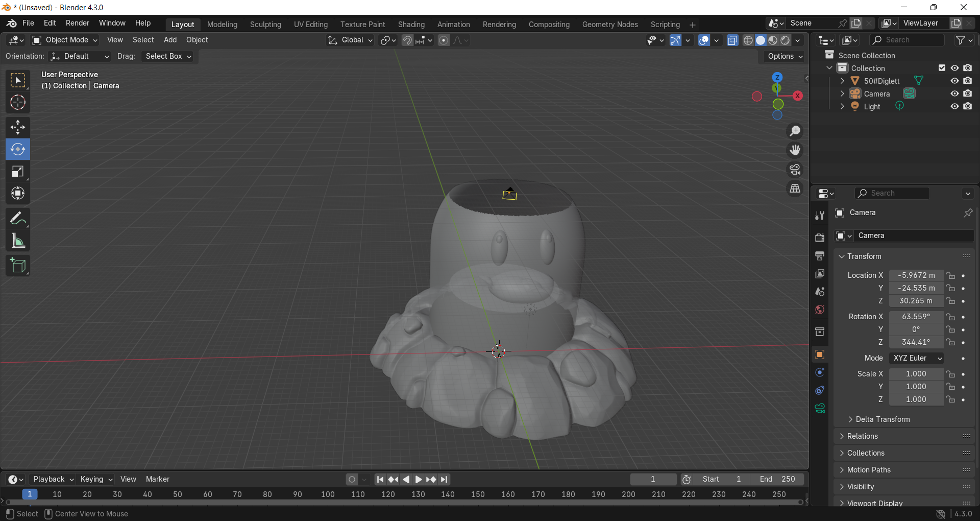The height and width of the screenshot is (521, 980).
Task: Open the Object Constraints properties tab
Action: pos(820,390)
